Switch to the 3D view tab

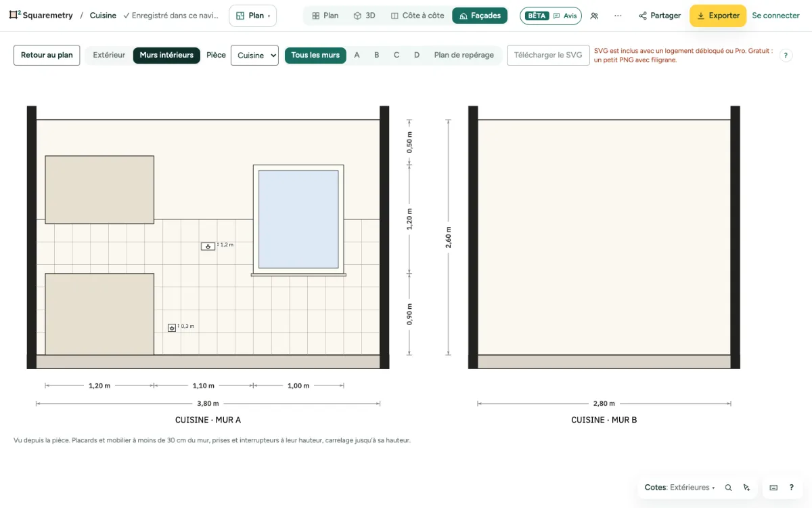coord(364,16)
